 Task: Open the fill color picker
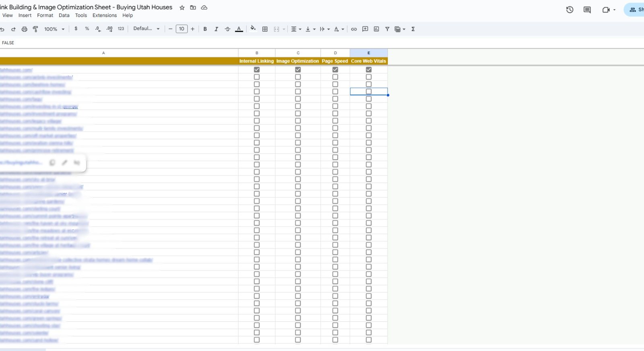coord(253,29)
